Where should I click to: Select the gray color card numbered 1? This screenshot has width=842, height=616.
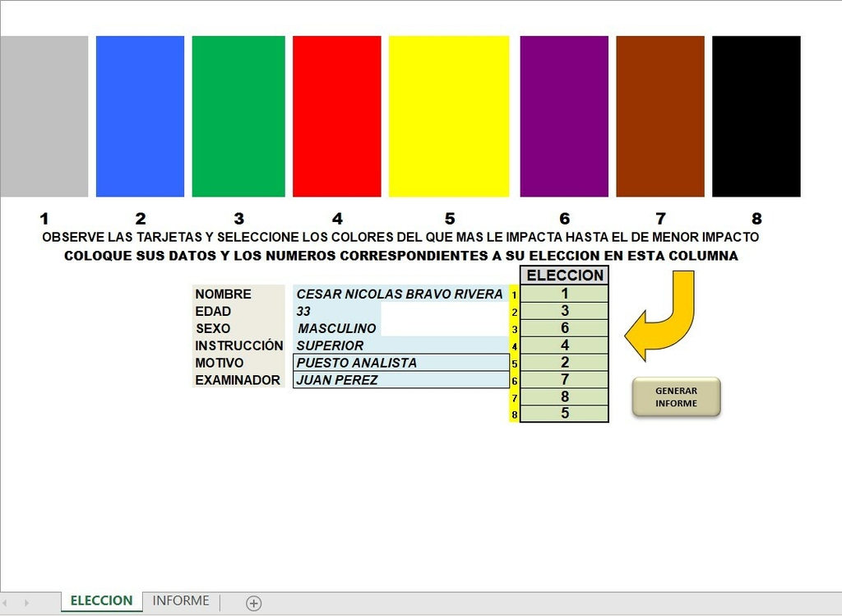[44, 115]
